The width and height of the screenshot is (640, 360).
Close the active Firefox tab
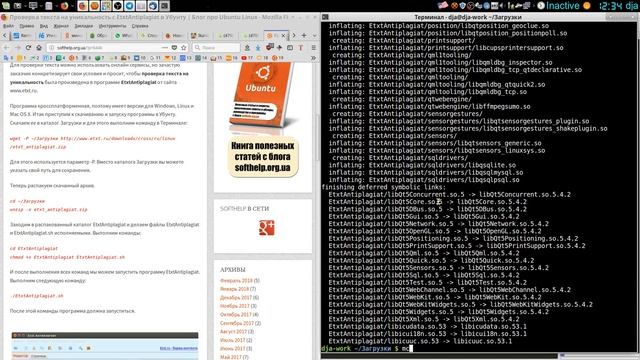pyautogui.click(x=284, y=36)
